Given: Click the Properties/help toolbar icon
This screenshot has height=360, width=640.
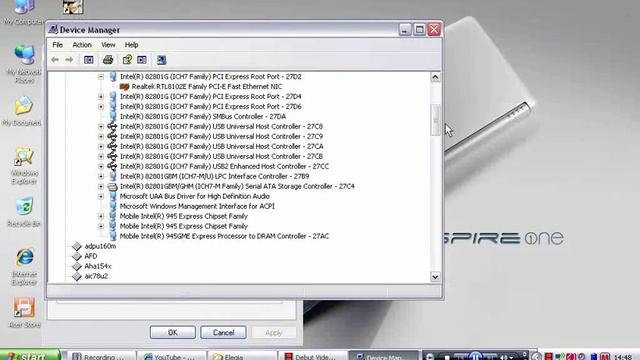Looking at the screenshot, I should pos(127,60).
